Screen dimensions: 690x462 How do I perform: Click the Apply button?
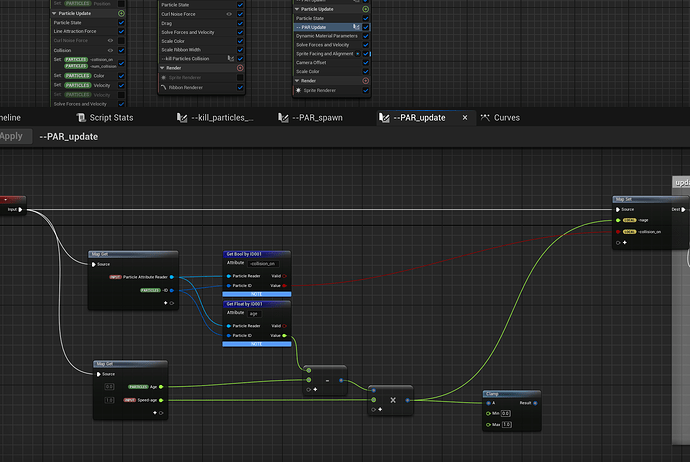click(x=11, y=136)
